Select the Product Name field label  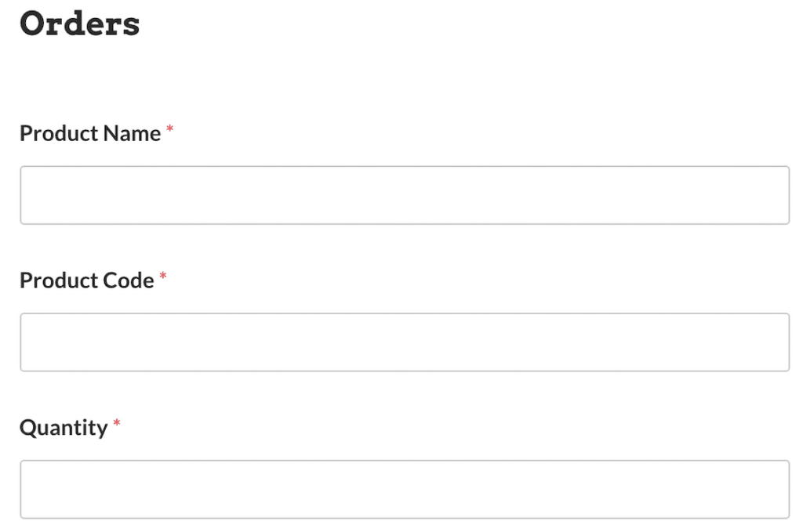[x=92, y=133]
